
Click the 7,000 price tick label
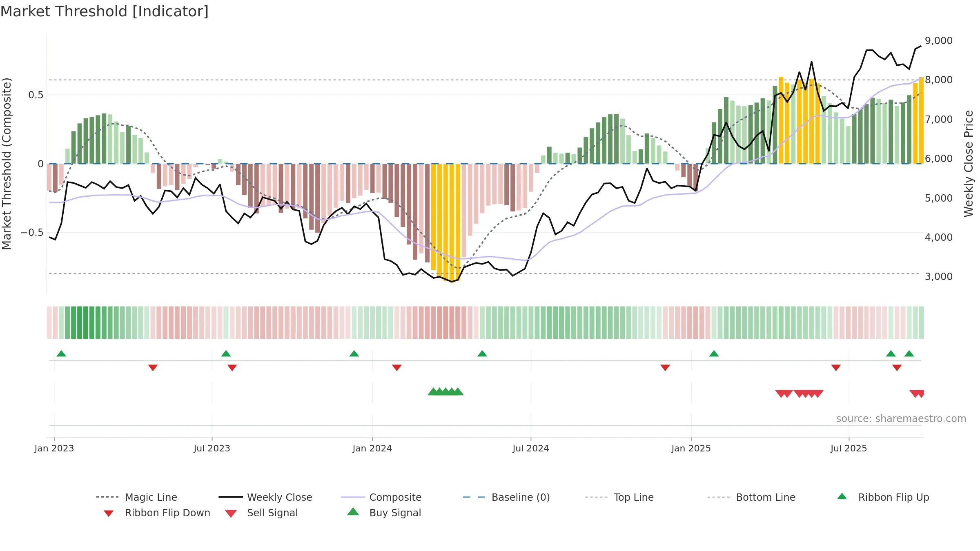[939, 120]
